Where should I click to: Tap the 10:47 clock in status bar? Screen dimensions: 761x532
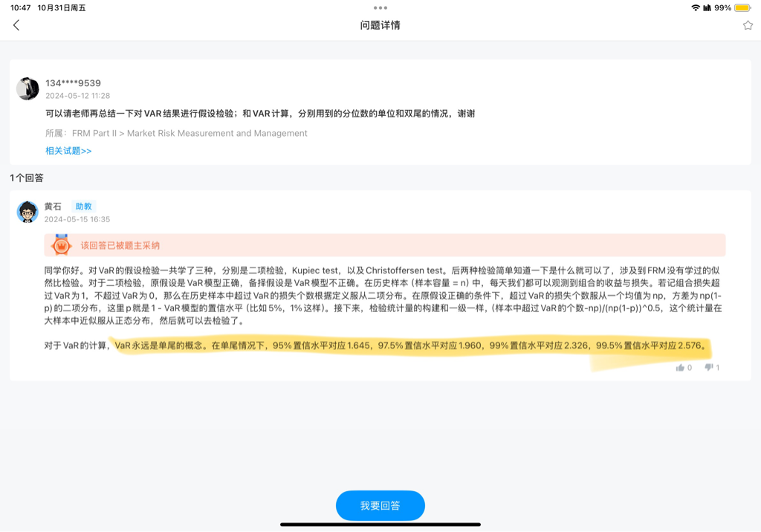pyautogui.click(x=20, y=7)
